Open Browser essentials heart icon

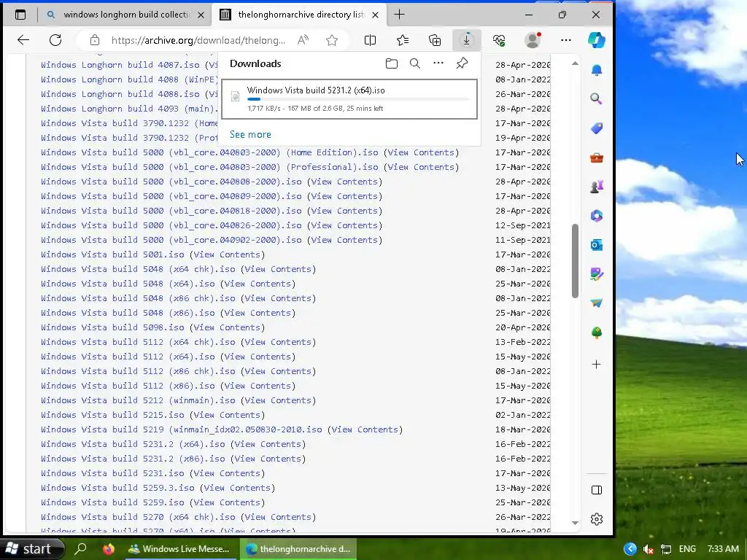(x=499, y=40)
